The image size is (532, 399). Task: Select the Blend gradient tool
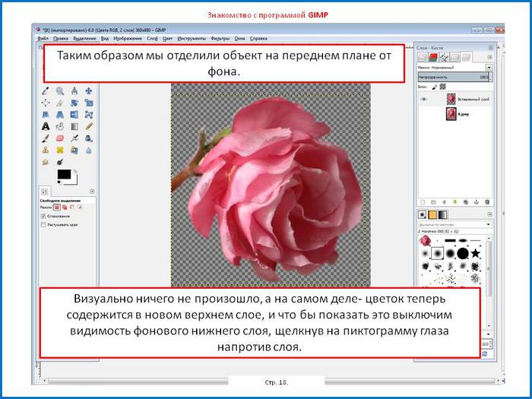coord(74,127)
